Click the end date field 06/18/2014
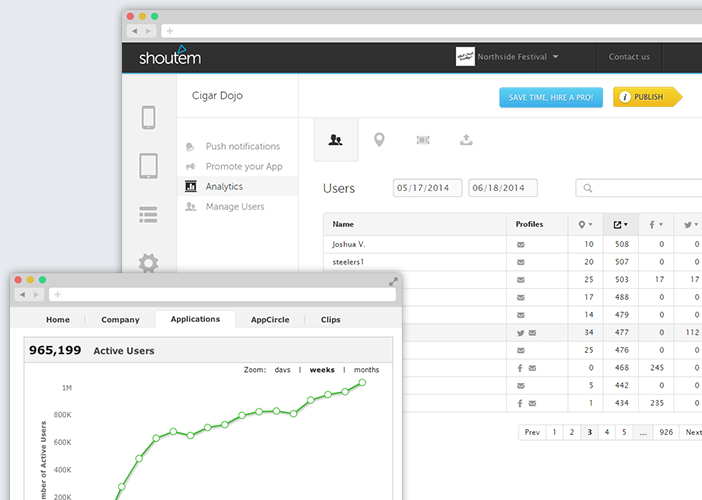Image resolution: width=702 pixels, height=500 pixels. [503, 188]
